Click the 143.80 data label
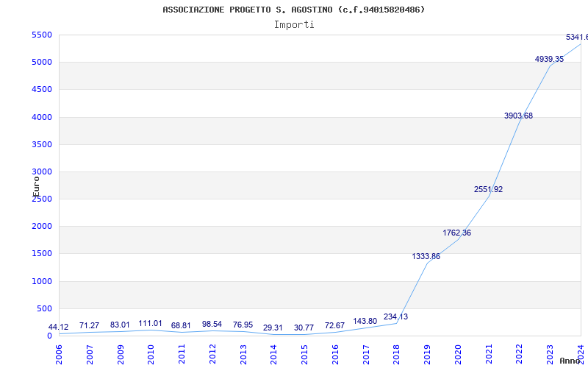Image resolution: width=588 pixels, height=368 pixels. 365,322
